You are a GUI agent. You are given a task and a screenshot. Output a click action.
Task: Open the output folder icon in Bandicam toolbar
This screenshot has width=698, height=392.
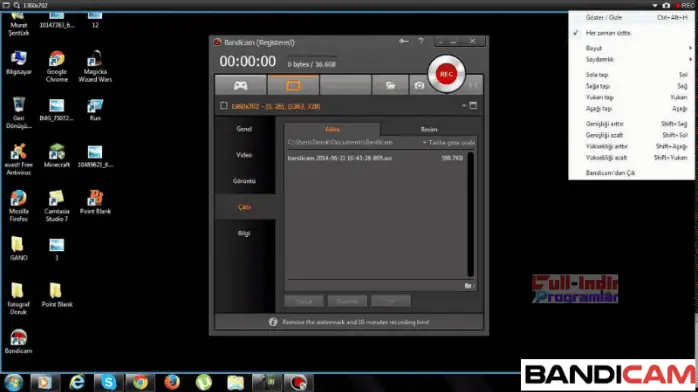pos(390,85)
